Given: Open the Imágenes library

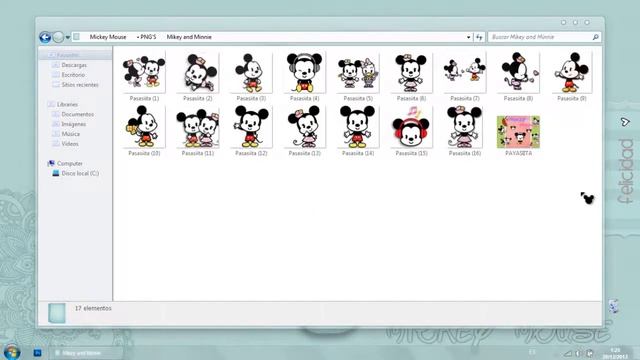Looking at the screenshot, I should (73, 124).
